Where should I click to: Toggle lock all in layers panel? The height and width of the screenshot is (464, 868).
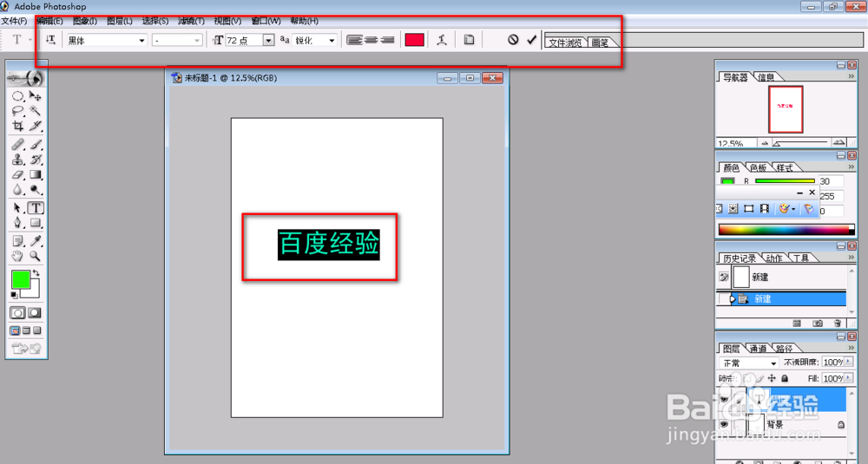[x=785, y=378]
